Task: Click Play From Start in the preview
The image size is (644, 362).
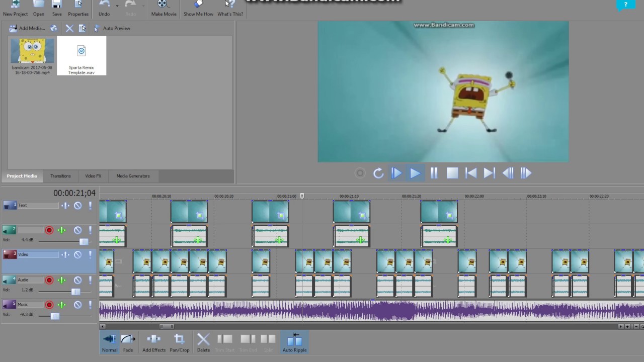Action: coord(396,173)
